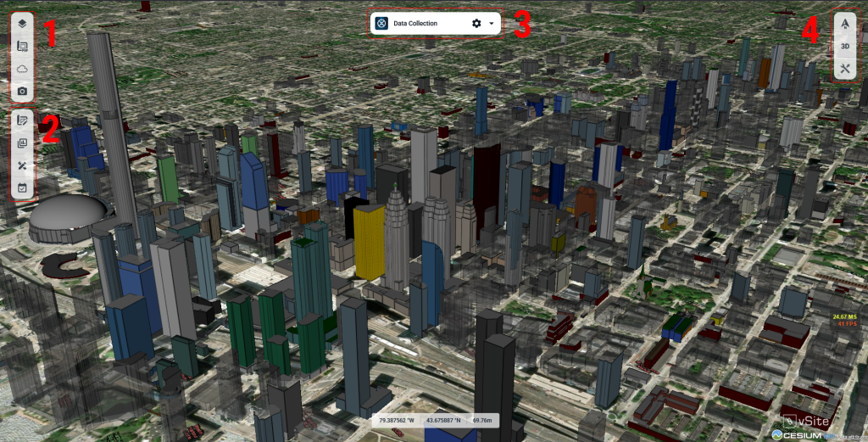
Task: Open the wrench and screwdriver tools icon
Action: tap(845, 69)
